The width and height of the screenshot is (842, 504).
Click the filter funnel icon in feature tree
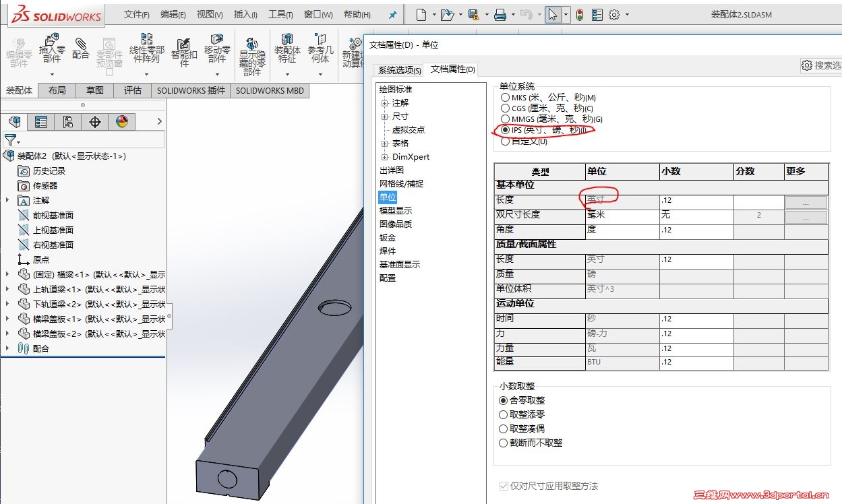click(x=11, y=140)
